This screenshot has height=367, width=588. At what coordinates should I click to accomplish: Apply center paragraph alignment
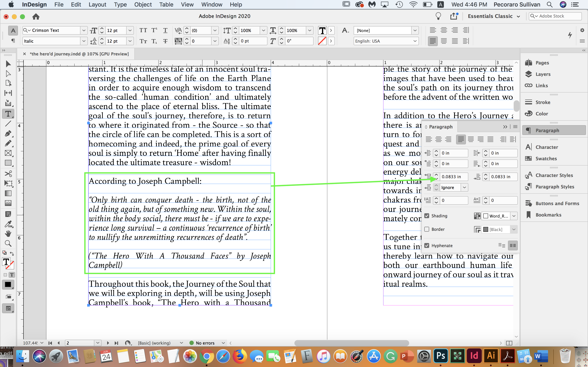[x=438, y=139]
